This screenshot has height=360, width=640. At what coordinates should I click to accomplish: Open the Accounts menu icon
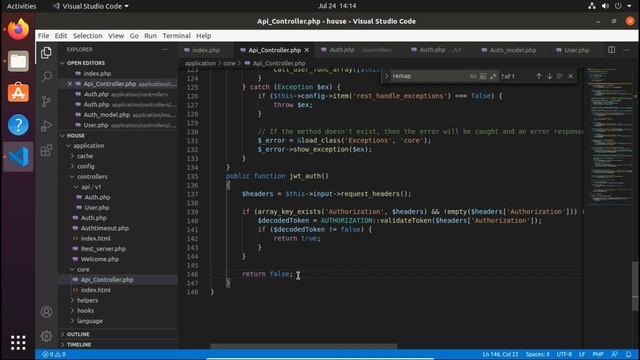46,312
